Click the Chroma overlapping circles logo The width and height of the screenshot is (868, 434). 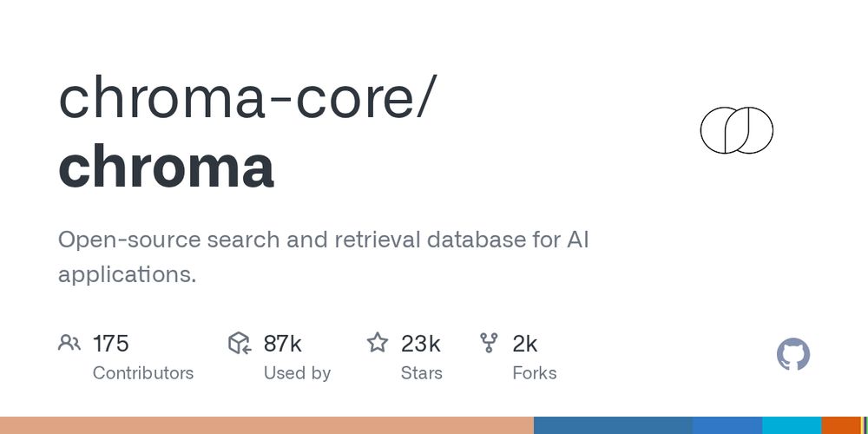(x=737, y=130)
